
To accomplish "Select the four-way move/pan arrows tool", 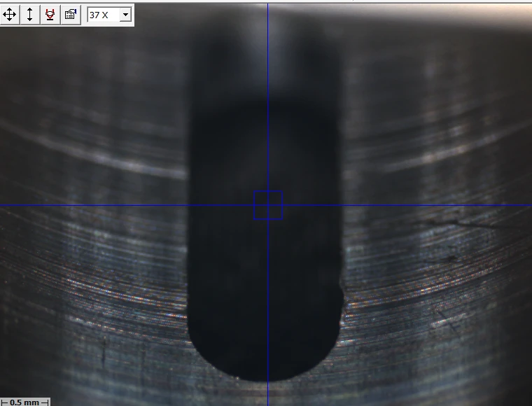I will pos(10,15).
